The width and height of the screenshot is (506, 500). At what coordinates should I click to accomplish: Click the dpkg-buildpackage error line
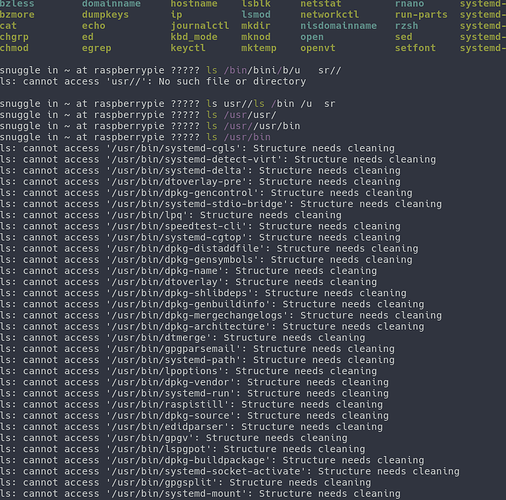[x=212, y=460]
